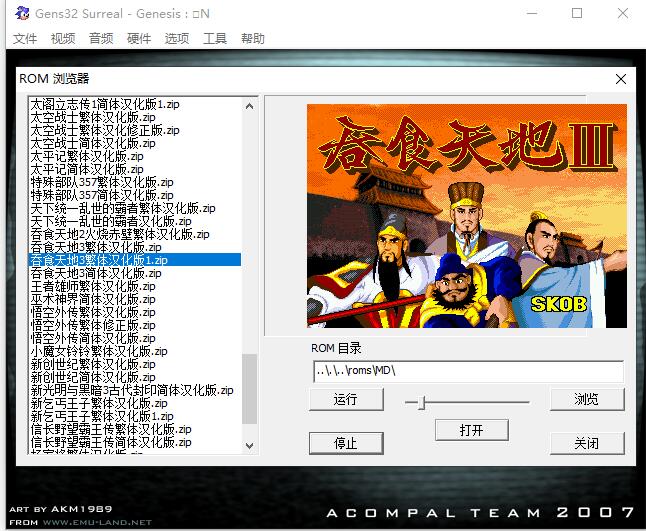
Task: Click the ROM 目录 path input field
Action: [x=467, y=371]
